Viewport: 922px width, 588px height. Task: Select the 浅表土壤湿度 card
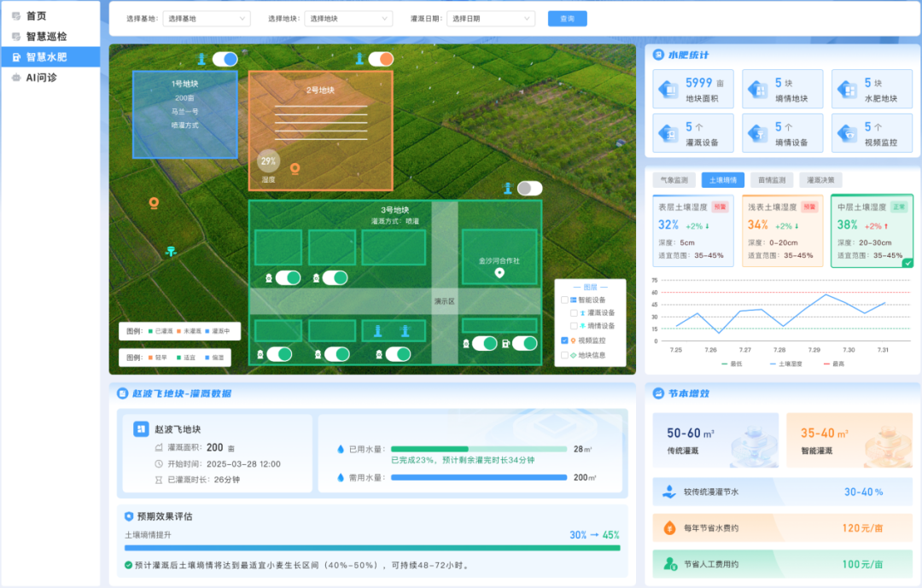[x=783, y=231]
